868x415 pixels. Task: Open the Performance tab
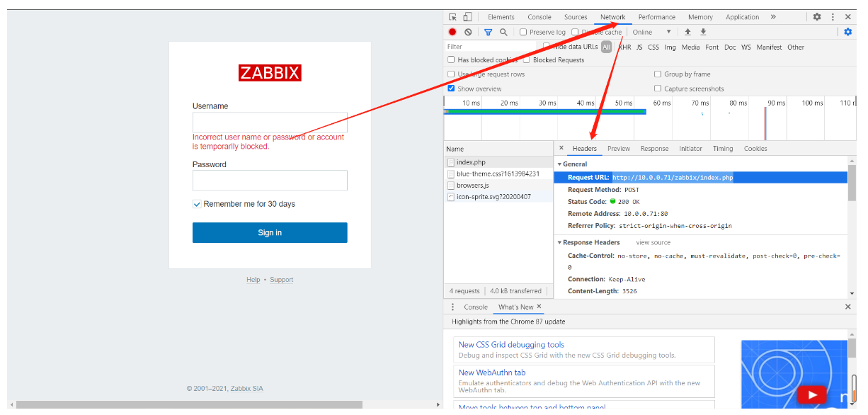click(x=657, y=17)
